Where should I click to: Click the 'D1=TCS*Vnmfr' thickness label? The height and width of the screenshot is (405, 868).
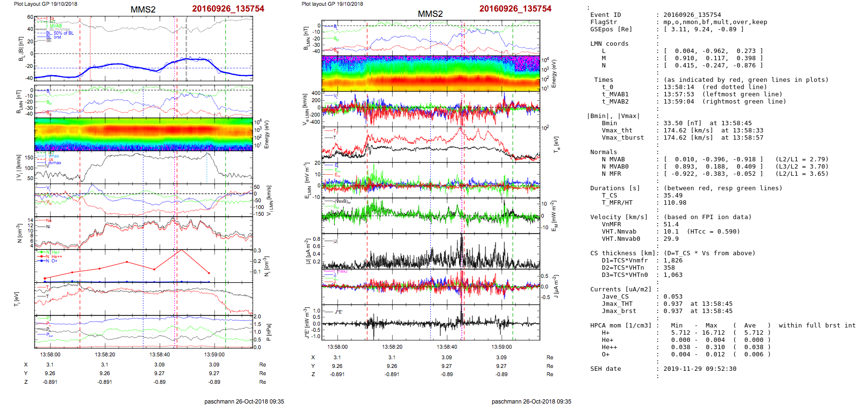point(625,261)
